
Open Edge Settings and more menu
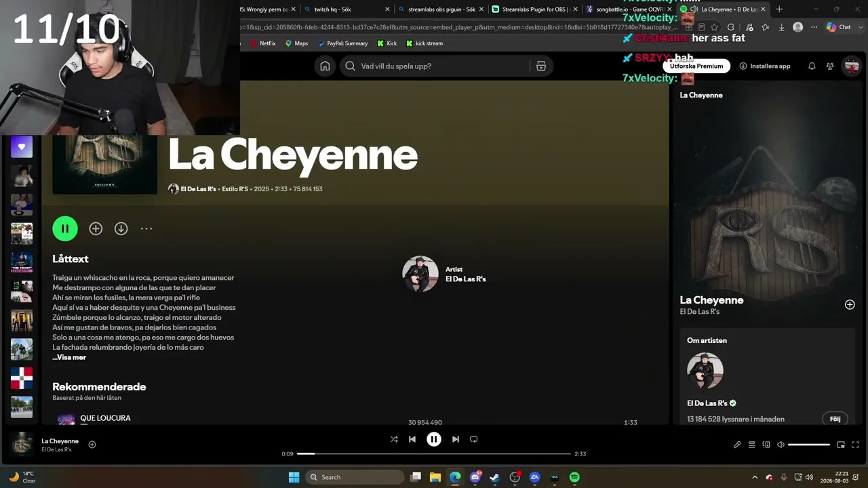(x=814, y=27)
